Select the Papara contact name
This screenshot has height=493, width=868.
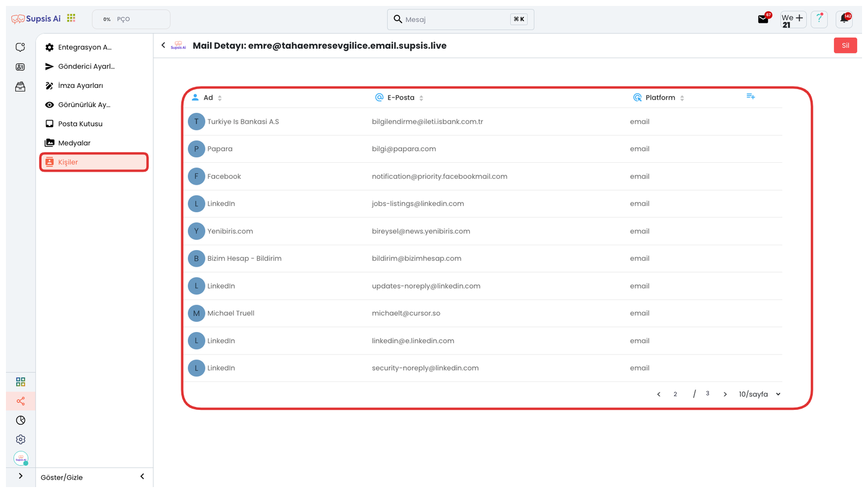click(x=220, y=149)
